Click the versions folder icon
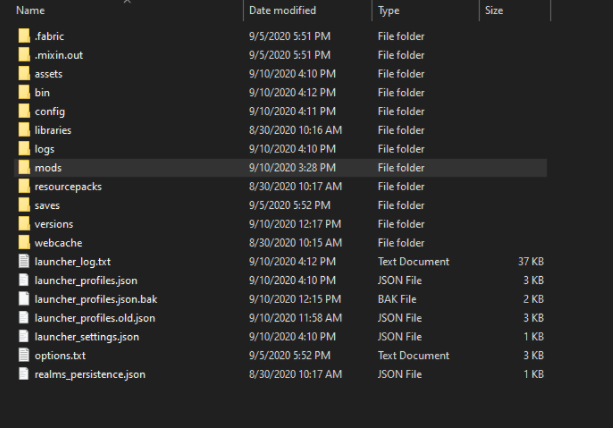This screenshot has height=428, width=613. [24, 224]
